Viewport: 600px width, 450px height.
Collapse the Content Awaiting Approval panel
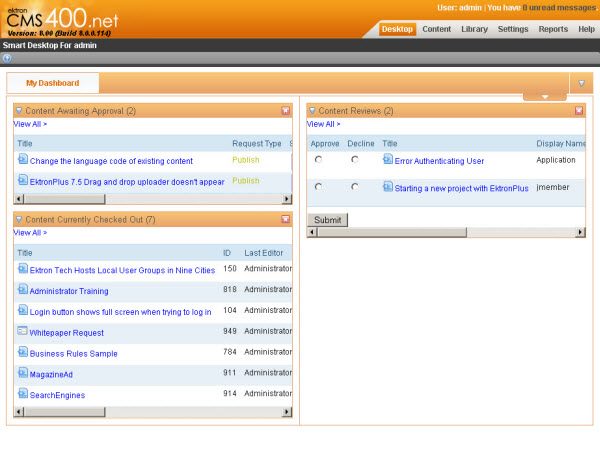click(19, 111)
